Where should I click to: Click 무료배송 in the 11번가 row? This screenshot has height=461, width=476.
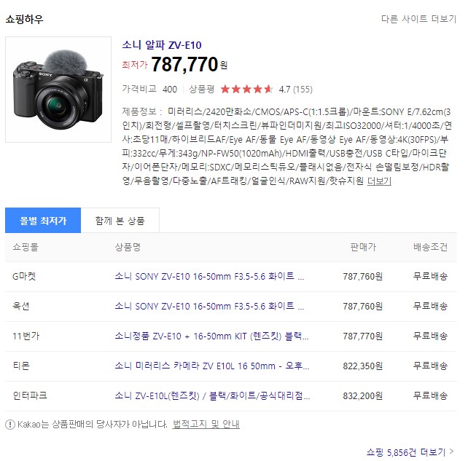coord(430,336)
